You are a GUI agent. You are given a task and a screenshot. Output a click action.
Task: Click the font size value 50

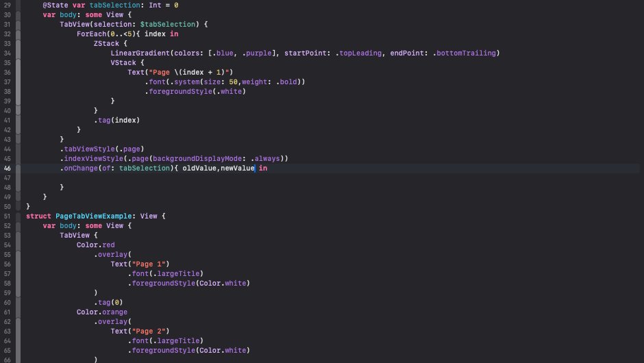click(233, 82)
